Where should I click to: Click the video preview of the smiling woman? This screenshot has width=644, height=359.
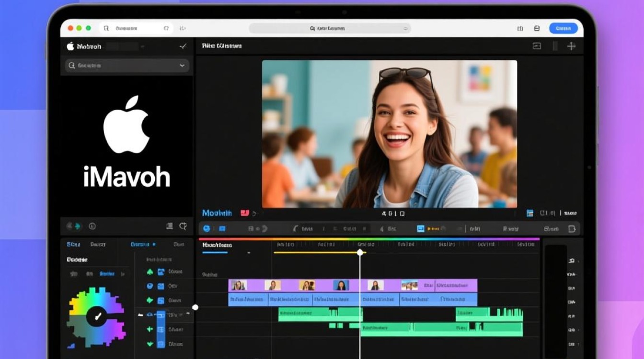pos(389,134)
